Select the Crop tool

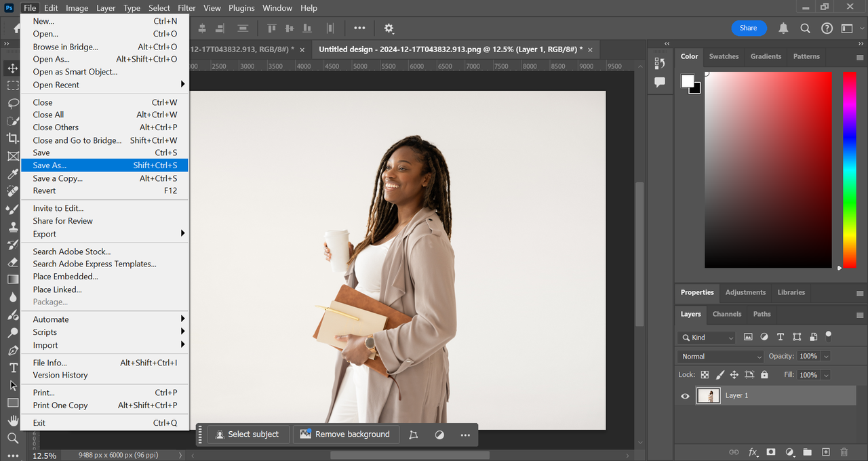point(13,138)
